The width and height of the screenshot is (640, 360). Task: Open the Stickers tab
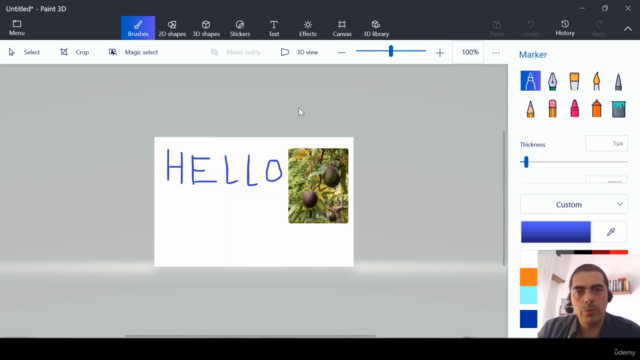240,28
